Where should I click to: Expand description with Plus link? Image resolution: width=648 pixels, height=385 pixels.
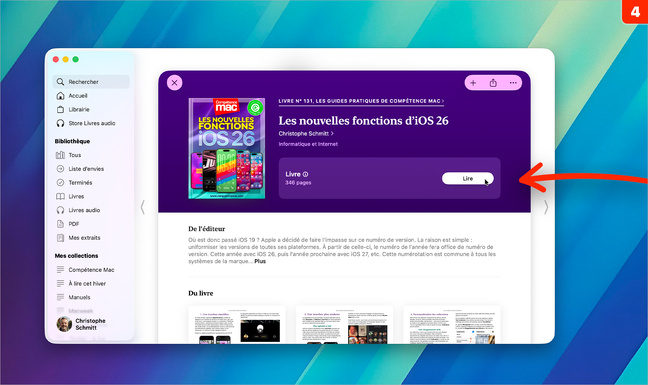[260, 261]
